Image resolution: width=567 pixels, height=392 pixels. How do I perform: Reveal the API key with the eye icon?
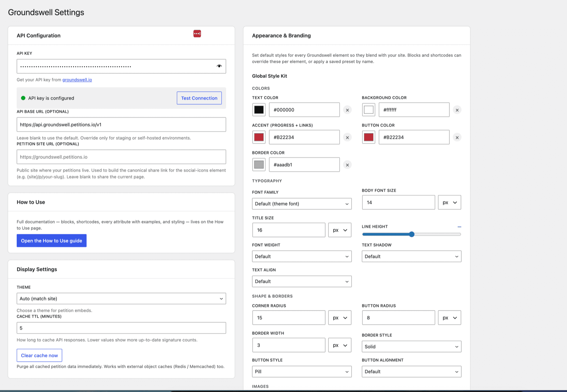point(219,66)
